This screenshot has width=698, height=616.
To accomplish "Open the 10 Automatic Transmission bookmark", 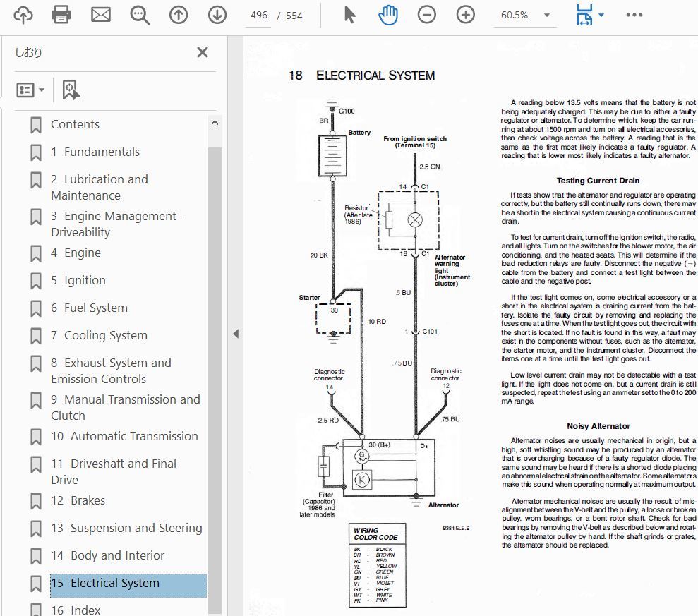I will tap(124, 436).
